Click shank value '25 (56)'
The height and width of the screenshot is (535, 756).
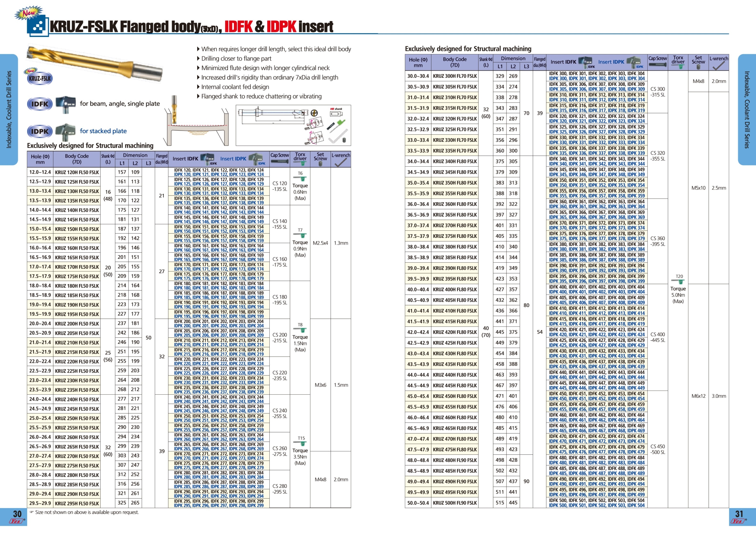pyautogui.click(x=108, y=357)
